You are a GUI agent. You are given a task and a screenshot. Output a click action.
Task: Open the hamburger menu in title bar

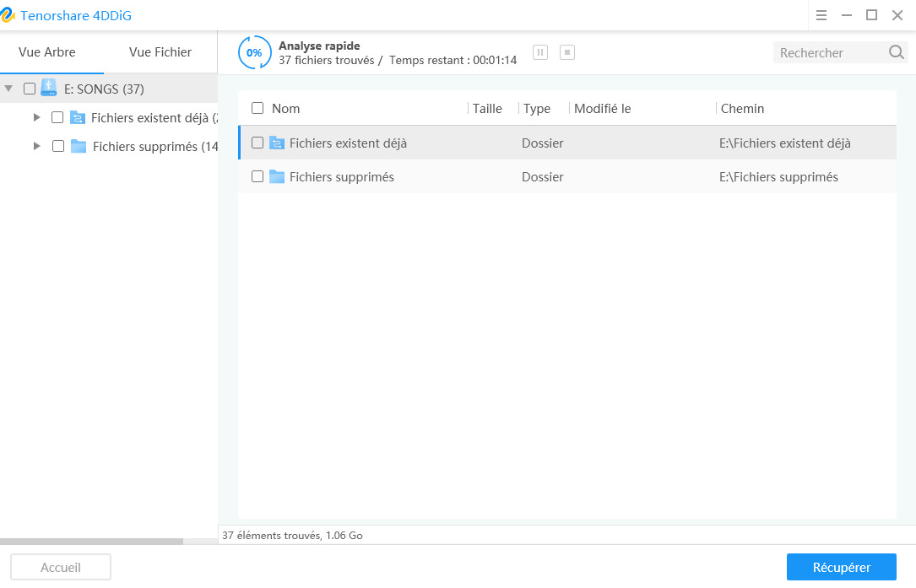(x=821, y=15)
